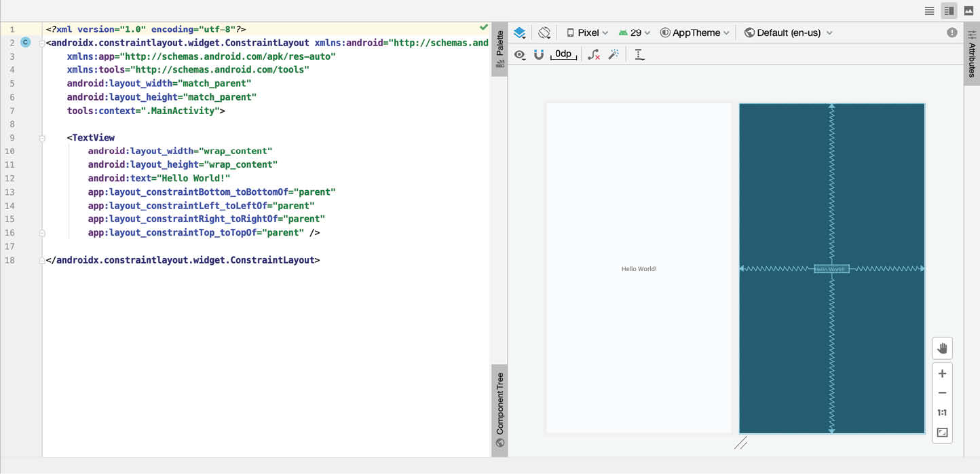
Task: Open the API 29 version dropdown
Action: pyautogui.click(x=635, y=33)
